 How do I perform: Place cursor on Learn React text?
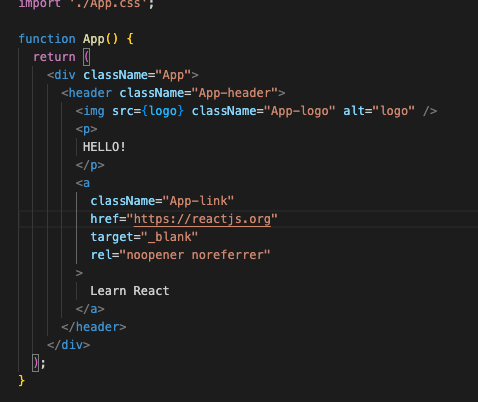click(130, 291)
